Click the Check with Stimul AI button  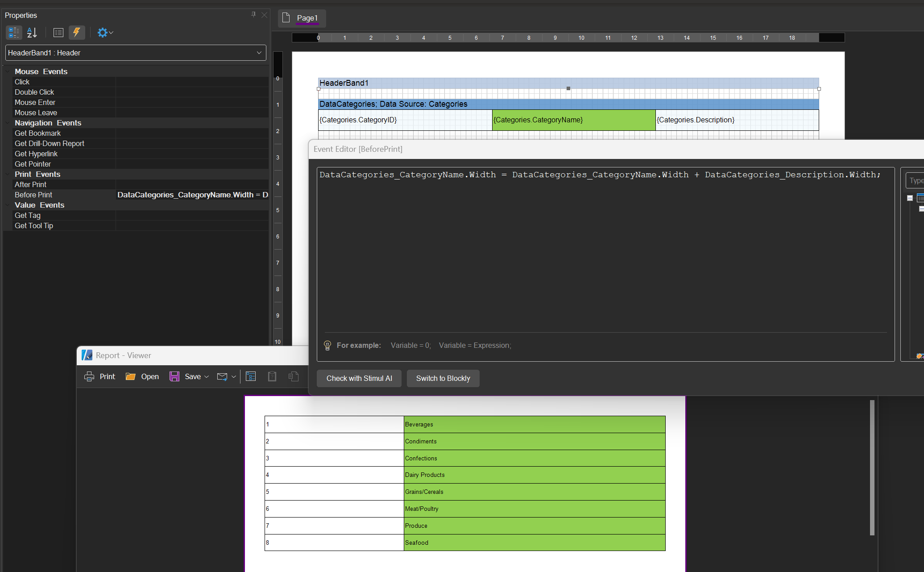[359, 378]
